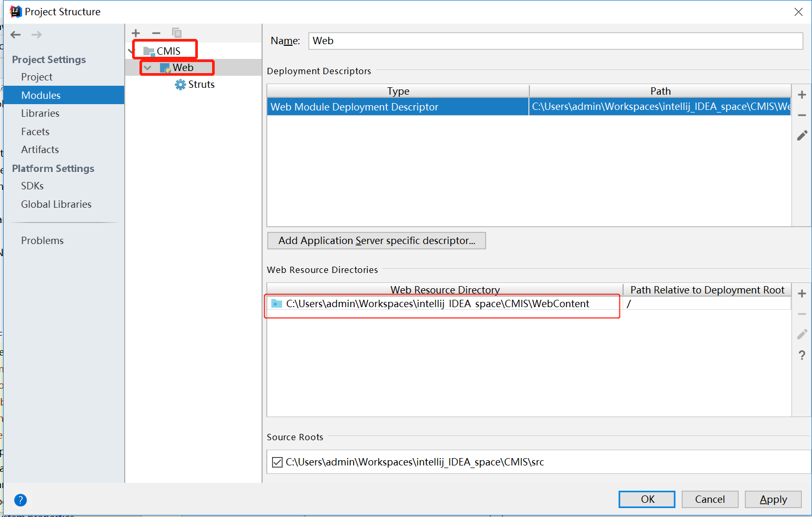Click the CMIS module folder icon
The image size is (812, 517).
[149, 51]
